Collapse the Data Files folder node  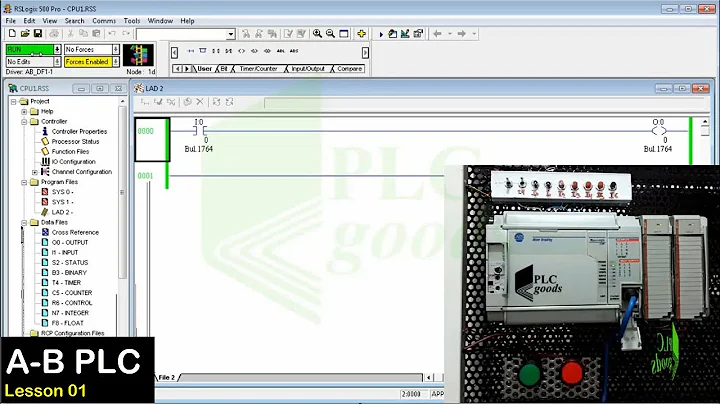click(x=24, y=223)
